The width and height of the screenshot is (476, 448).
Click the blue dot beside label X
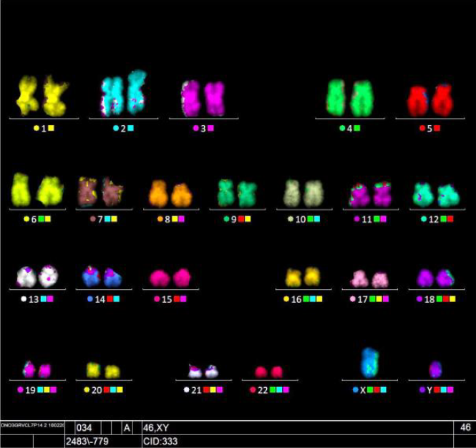click(x=355, y=390)
